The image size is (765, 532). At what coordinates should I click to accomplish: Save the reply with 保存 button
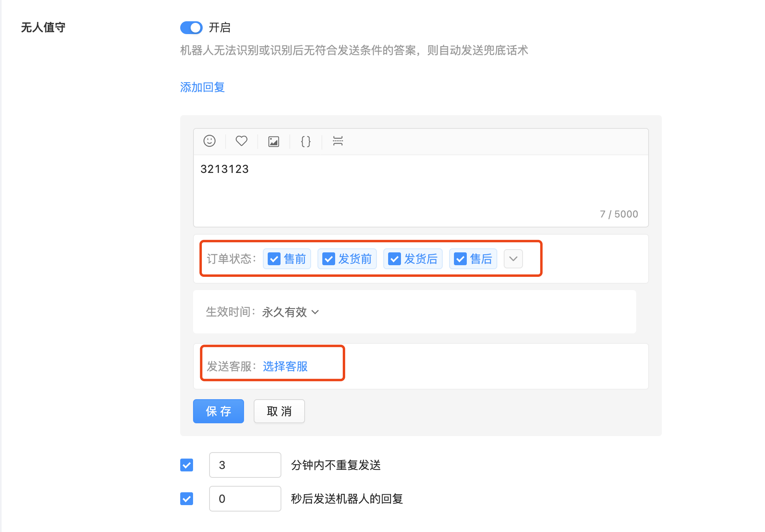(218, 411)
